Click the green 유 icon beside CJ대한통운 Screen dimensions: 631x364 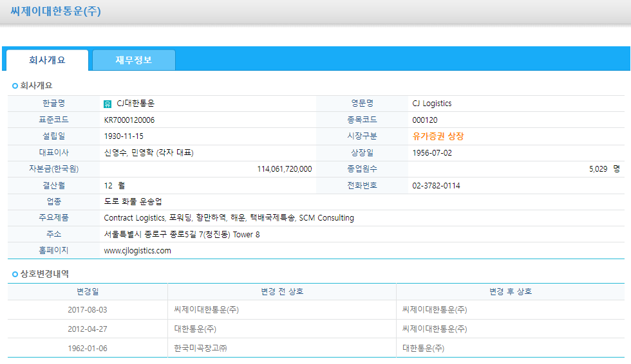click(108, 104)
